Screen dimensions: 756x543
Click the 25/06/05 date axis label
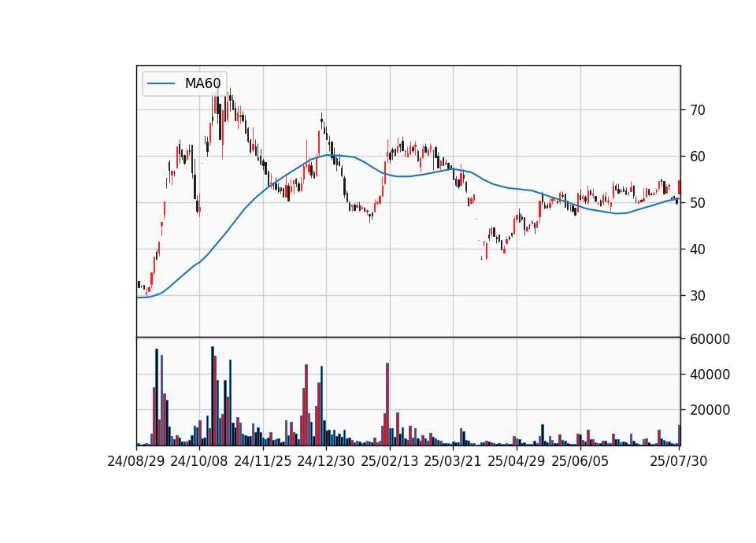click(580, 461)
